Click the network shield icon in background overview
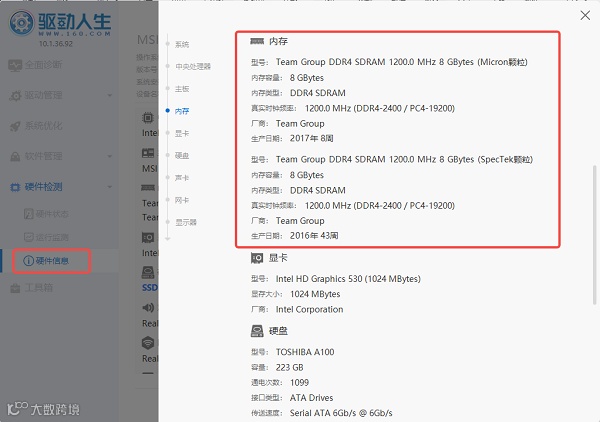This screenshot has width=600, height=422. pyautogui.click(x=148, y=342)
